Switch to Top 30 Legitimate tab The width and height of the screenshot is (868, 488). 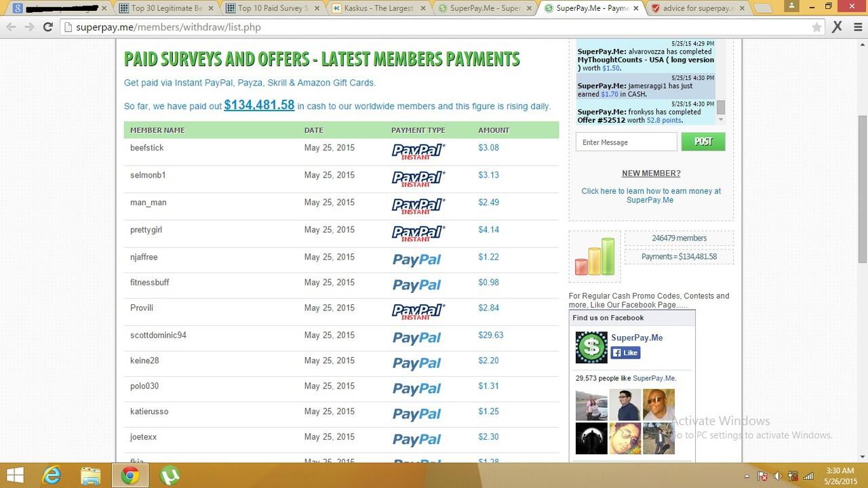[167, 8]
